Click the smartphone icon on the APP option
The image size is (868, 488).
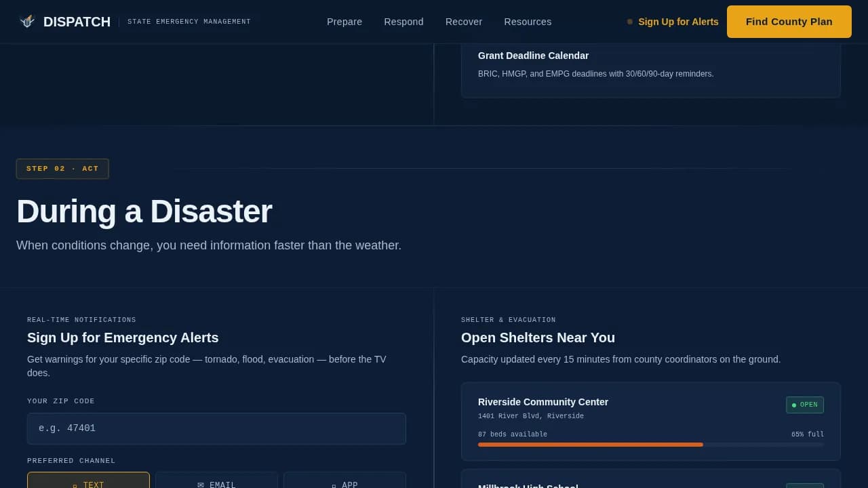click(334, 485)
